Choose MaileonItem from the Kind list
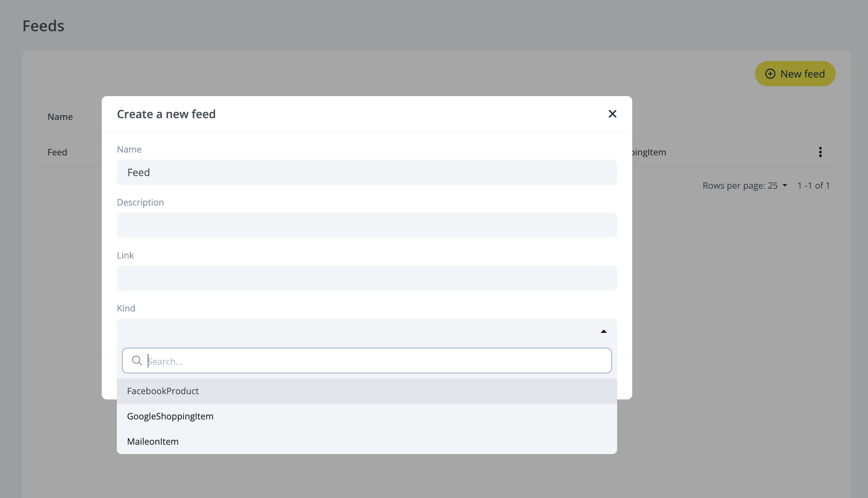 (367, 442)
